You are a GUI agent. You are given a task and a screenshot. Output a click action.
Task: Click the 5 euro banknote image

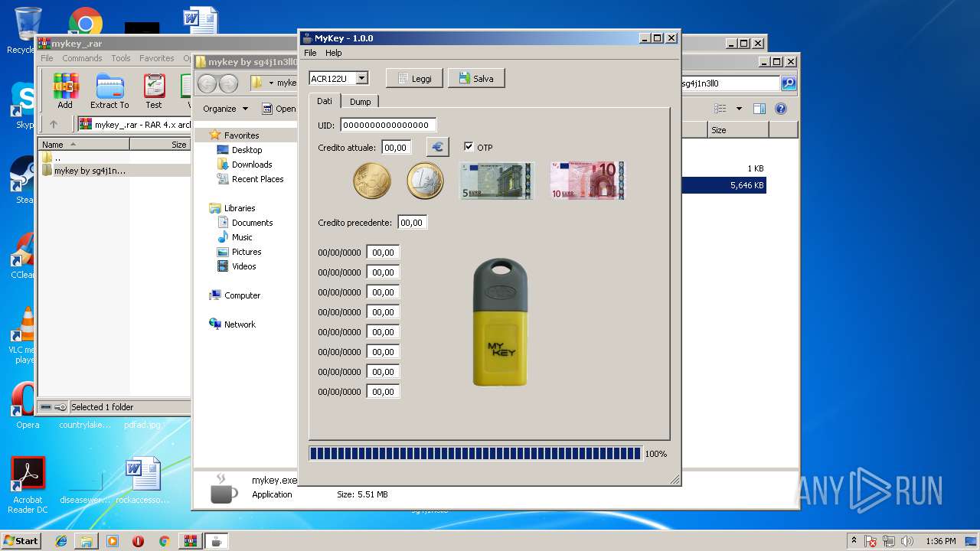tap(497, 181)
